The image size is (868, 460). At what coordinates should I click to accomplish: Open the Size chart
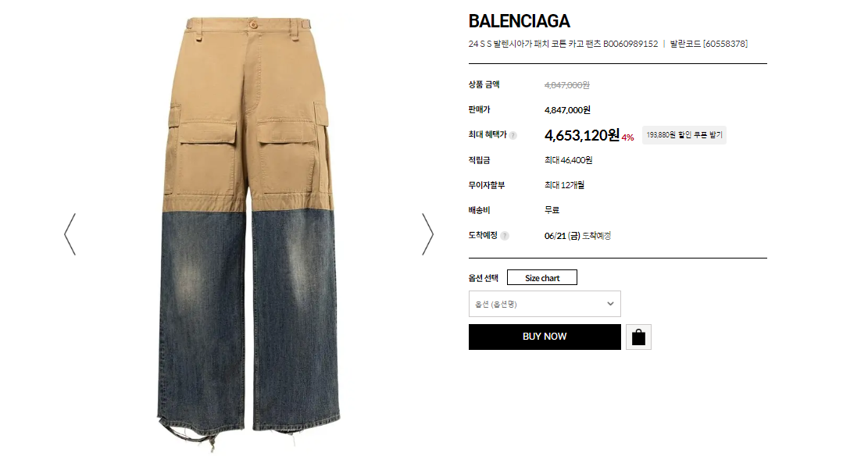click(542, 278)
